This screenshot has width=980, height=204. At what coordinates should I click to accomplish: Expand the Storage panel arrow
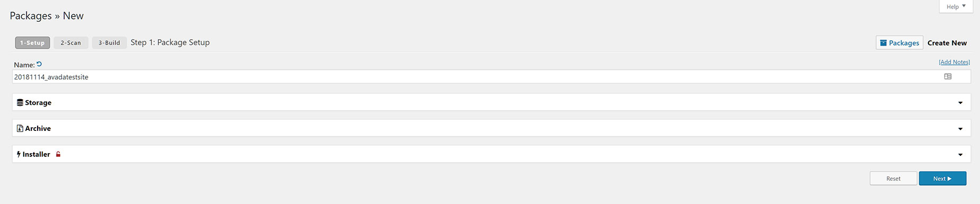(960, 103)
